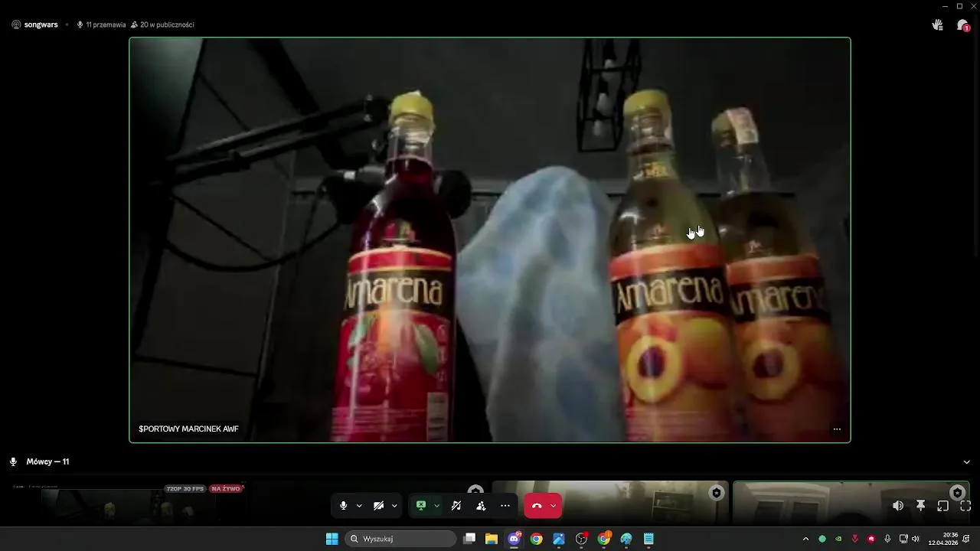The height and width of the screenshot is (551, 980).
Task: Click moderator badge on middle speaker tile
Action: [717, 493]
